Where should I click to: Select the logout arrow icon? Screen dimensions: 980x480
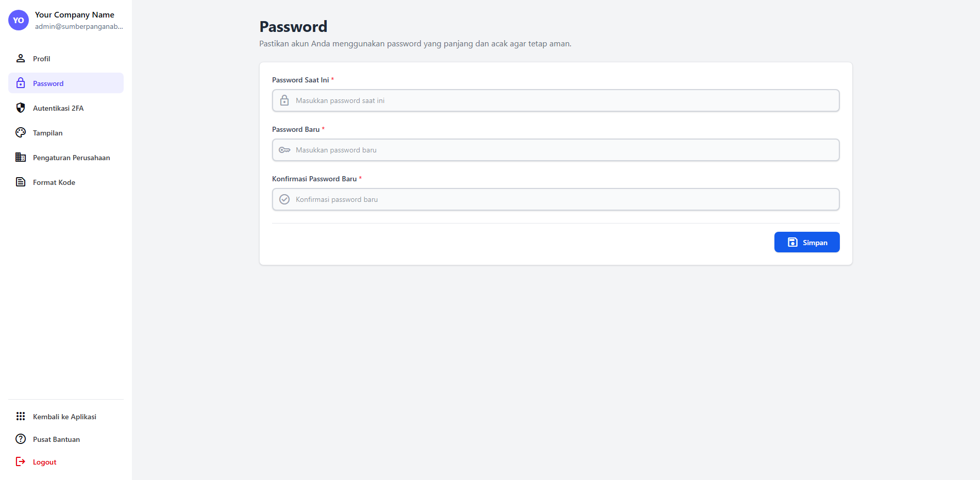(x=20, y=461)
